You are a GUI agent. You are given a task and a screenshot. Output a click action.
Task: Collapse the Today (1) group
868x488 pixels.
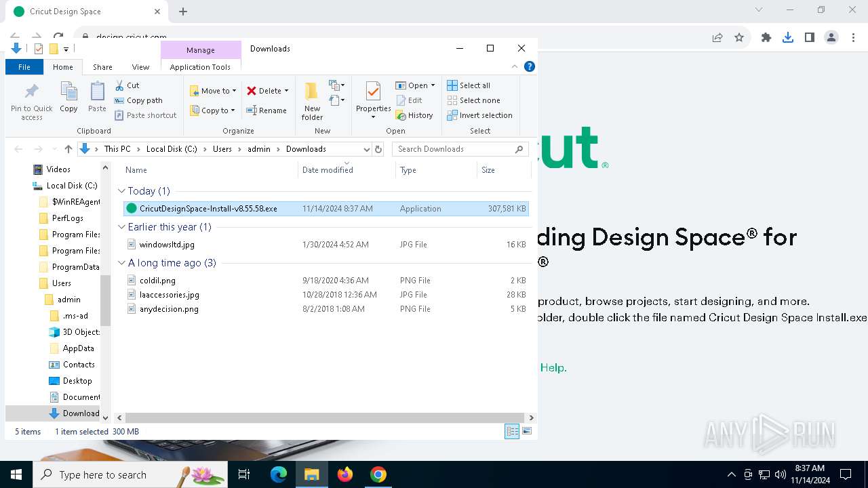click(x=121, y=191)
